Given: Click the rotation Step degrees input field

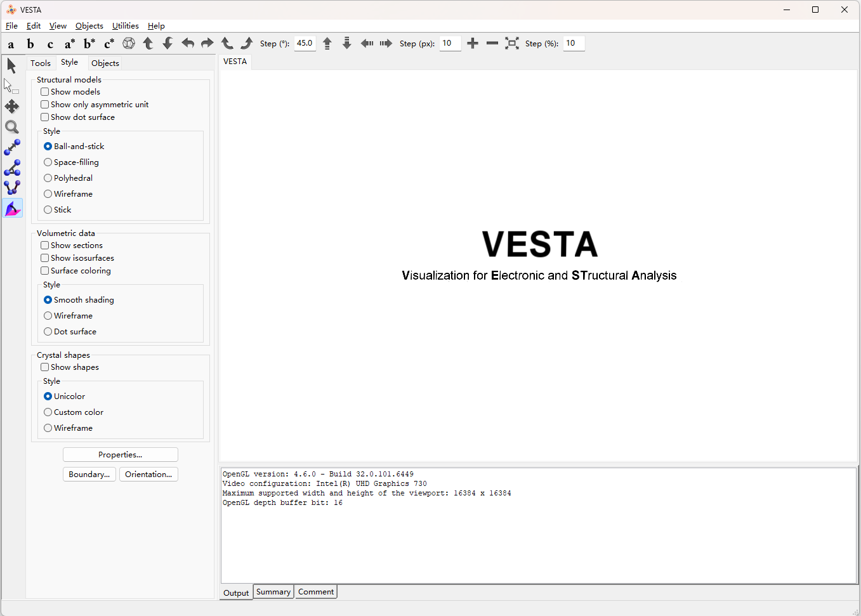Looking at the screenshot, I should tap(305, 43).
